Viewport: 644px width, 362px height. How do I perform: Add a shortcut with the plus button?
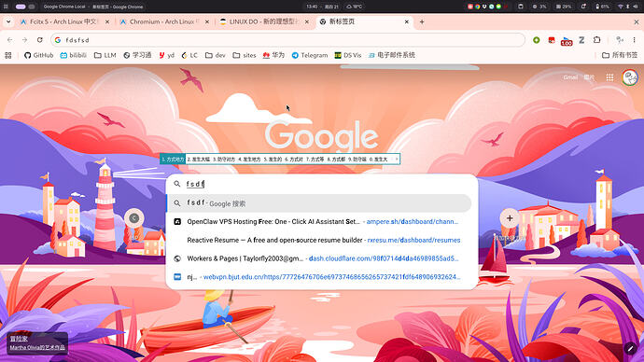click(x=510, y=218)
